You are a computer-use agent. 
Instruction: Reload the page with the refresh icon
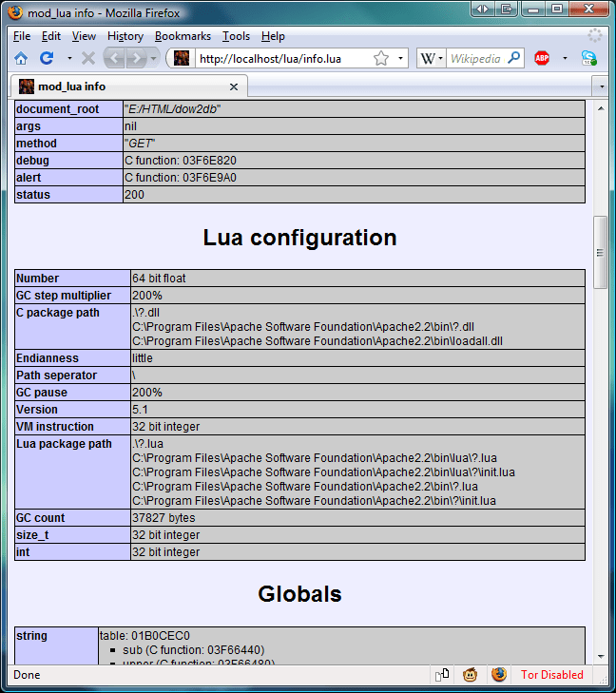pyautogui.click(x=47, y=58)
